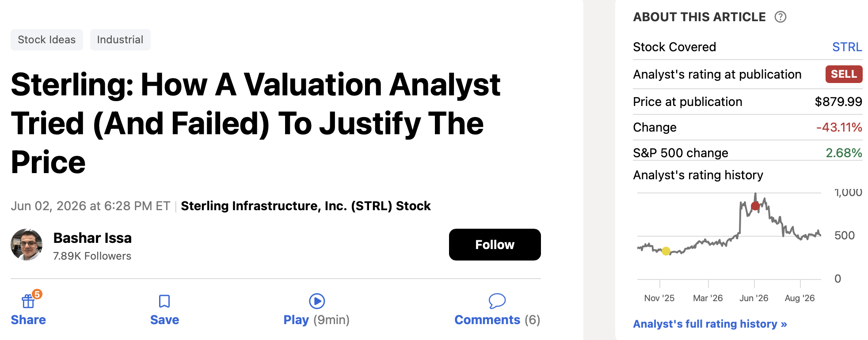
Task: Open the Stock Ideas tag
Action: pos(47,40)
